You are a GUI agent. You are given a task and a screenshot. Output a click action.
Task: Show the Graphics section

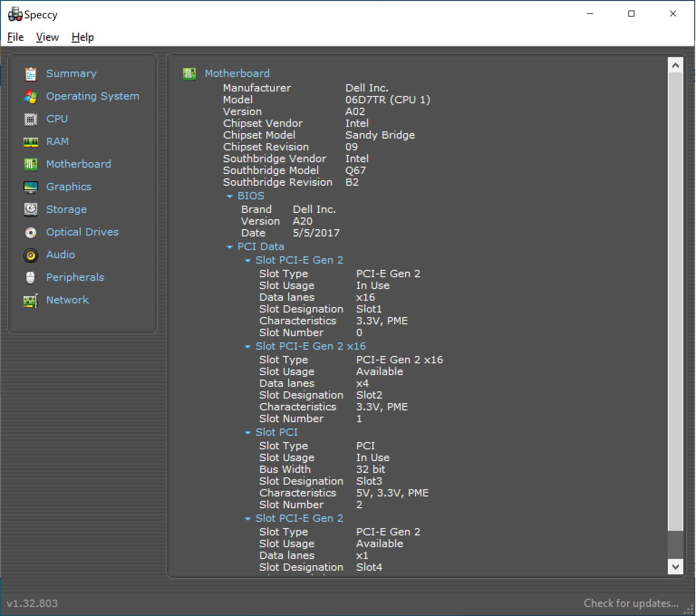[69, 187]
